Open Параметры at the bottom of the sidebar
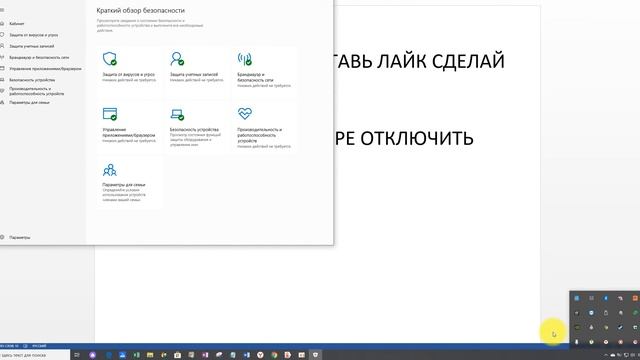Screen dimensions: 640x360 coord(20,237)
